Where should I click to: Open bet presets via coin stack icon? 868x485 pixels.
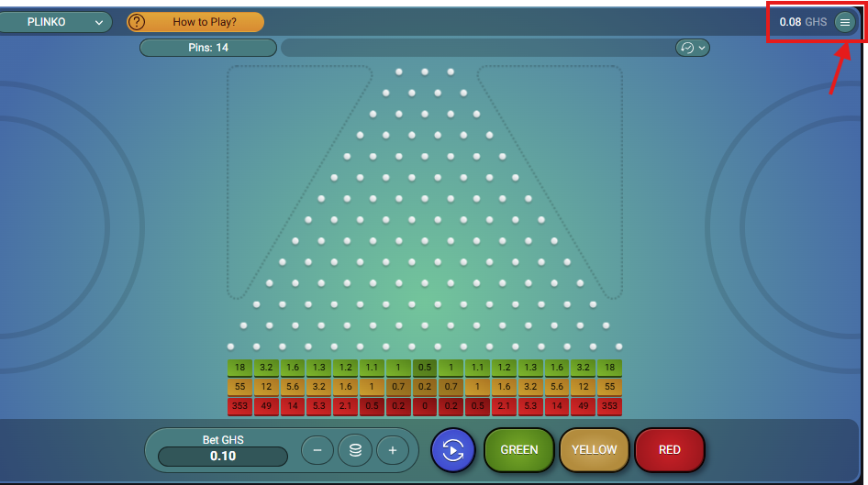point(355,450)
